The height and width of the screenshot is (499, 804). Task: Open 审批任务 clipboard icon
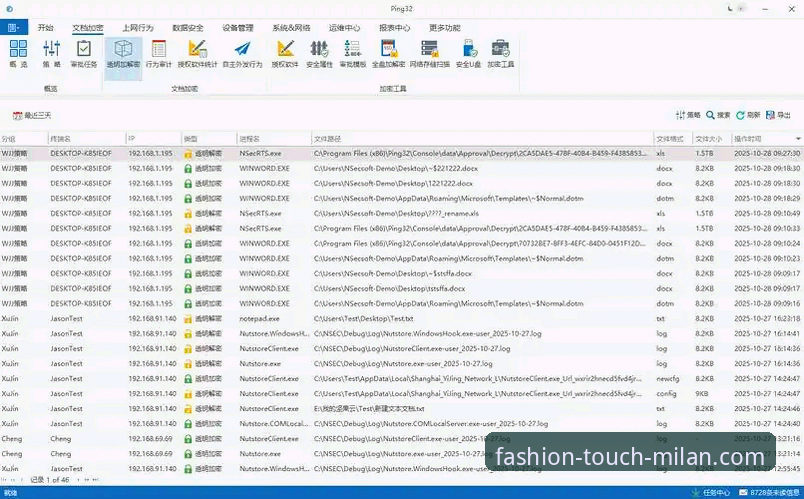point(84,54)
